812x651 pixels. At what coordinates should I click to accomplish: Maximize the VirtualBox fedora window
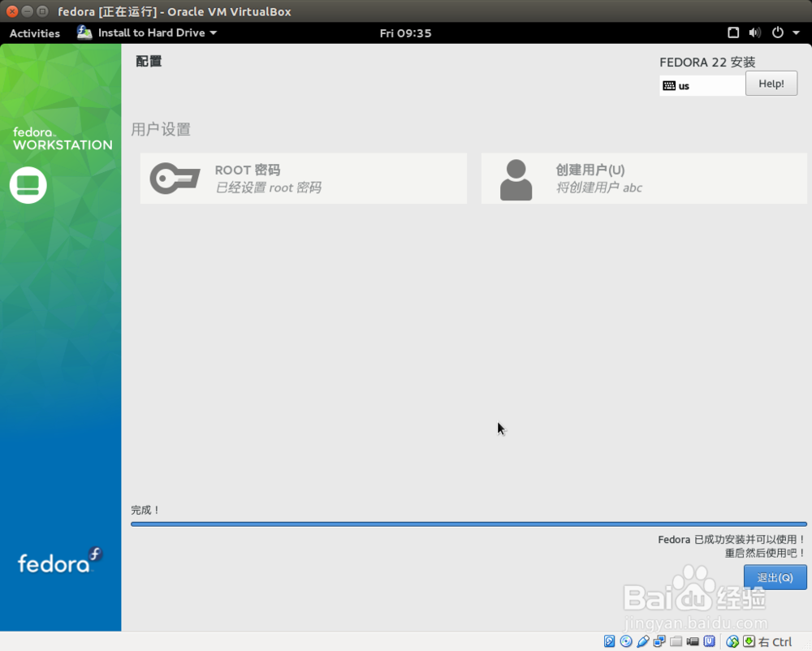point(42,11)
